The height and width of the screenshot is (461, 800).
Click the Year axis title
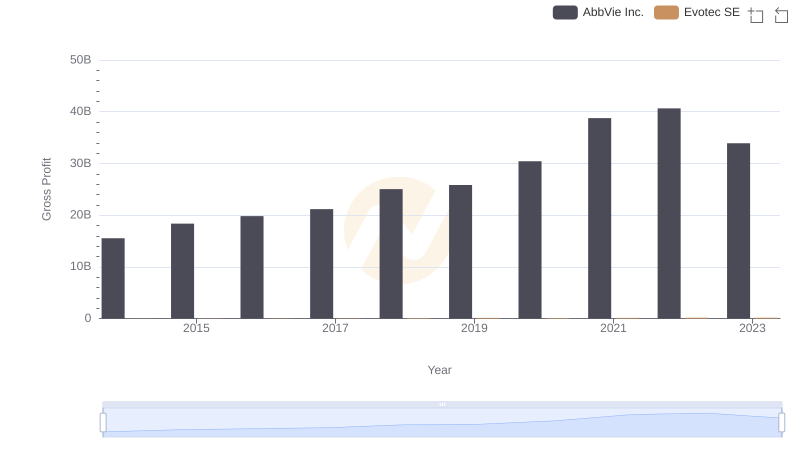pos(439,370)
